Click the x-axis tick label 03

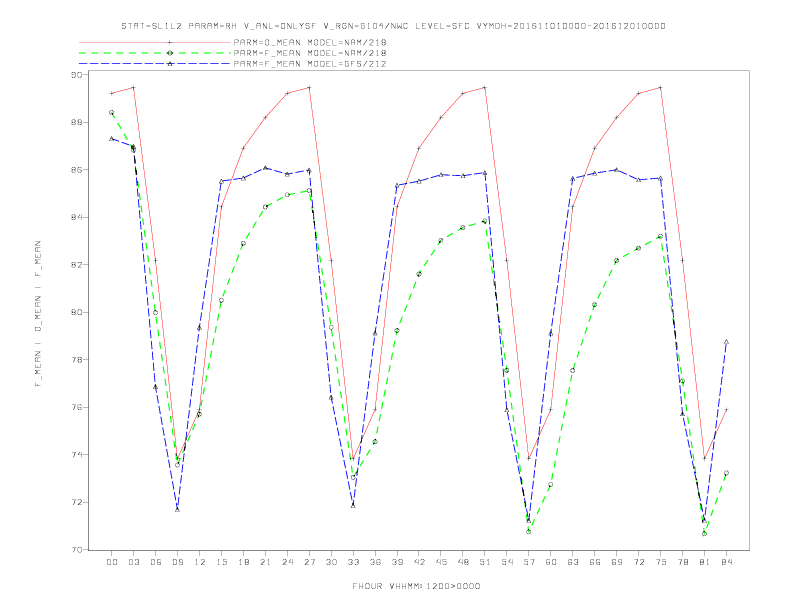coord(133,562)
